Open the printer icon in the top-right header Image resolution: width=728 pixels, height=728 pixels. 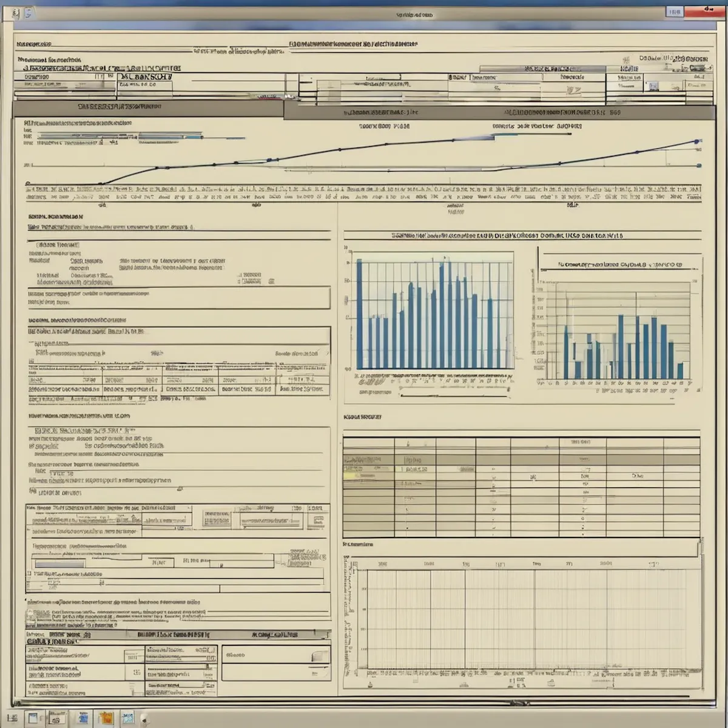coord(652,85)
